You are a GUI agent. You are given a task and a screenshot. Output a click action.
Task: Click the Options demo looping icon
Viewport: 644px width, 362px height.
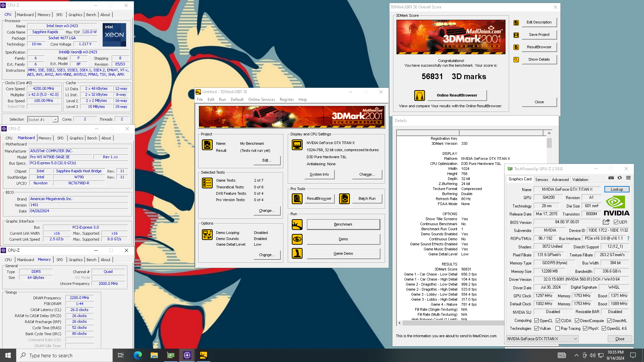[x=207, y=235]
